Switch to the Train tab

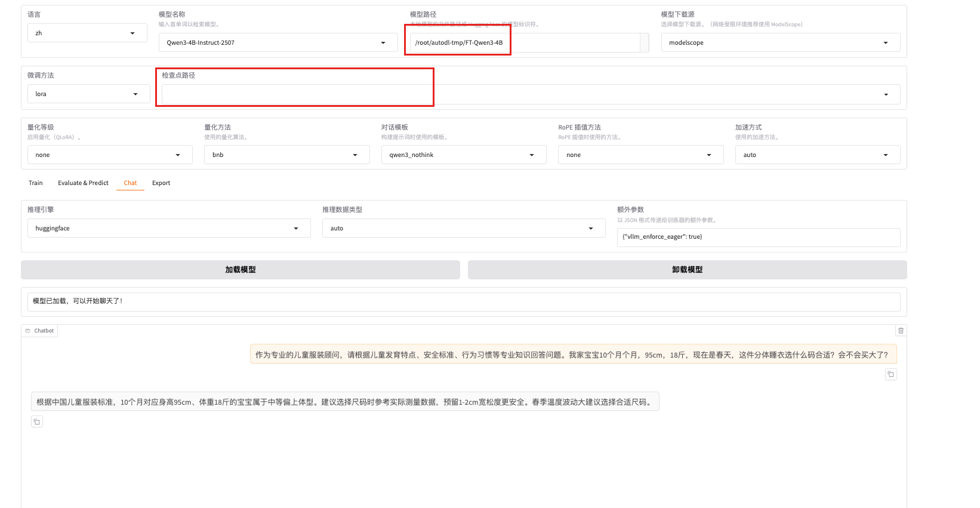click(36, 183)
